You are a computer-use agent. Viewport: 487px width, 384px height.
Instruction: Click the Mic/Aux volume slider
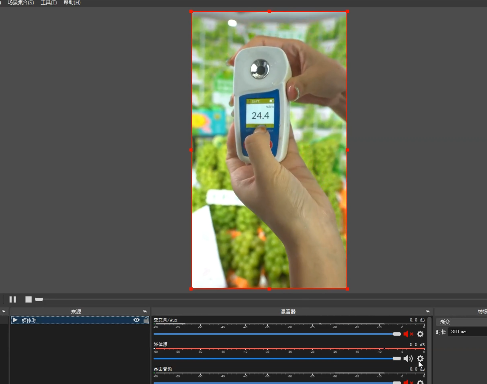click(x=277, y=334)
